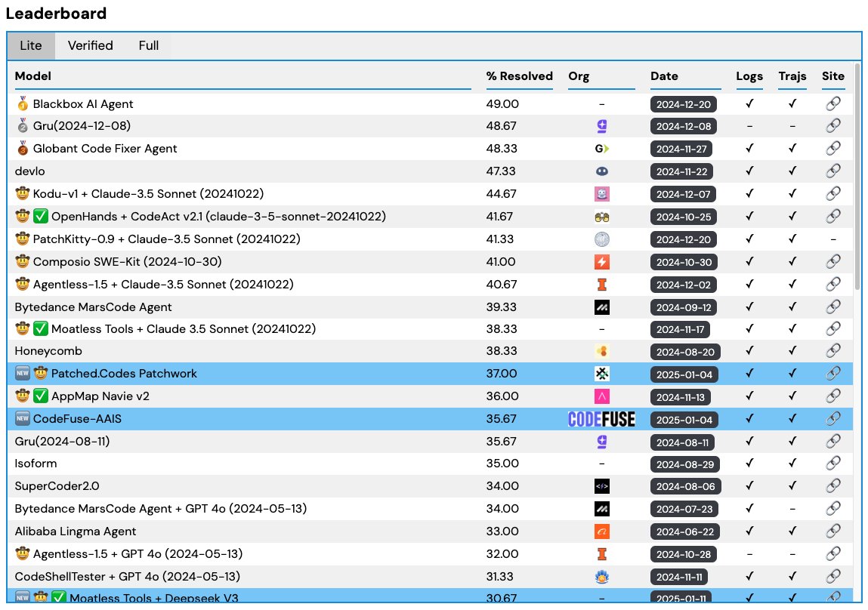Open site link for CodeFuse-AAIS
The width and height of the screenshot is (868, 610).
coord(833,419)
